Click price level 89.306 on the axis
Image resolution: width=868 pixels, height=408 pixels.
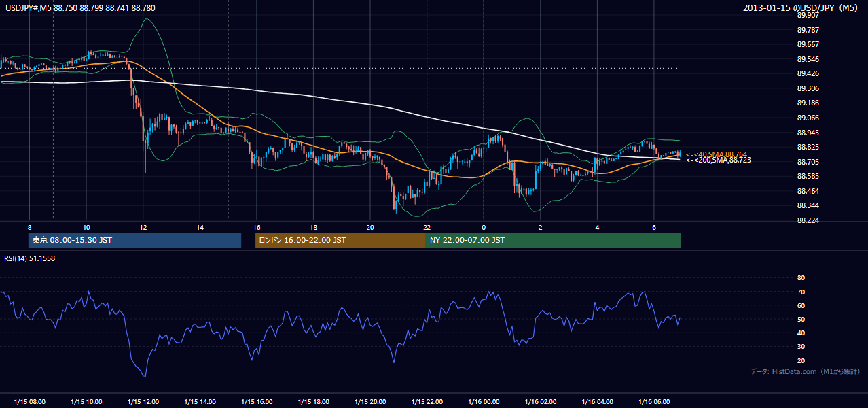[x=807, y=88]
